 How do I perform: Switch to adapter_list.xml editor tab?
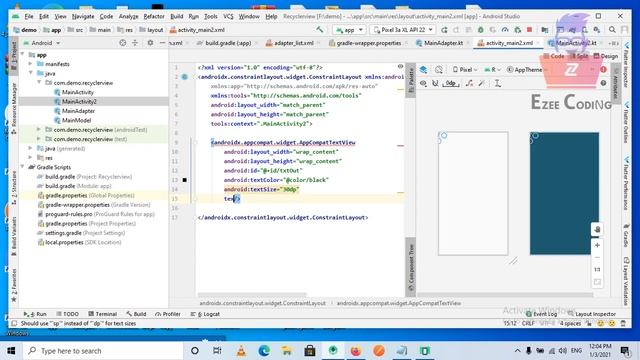tap(293, 43)
